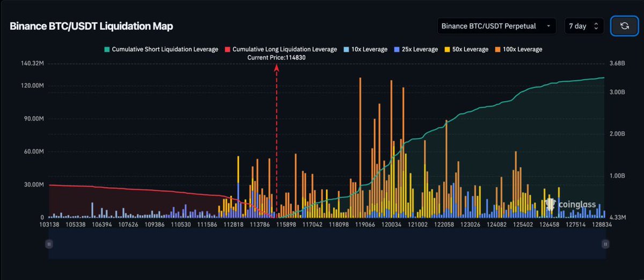Click the 3.68B right axis value
644x280 pixels.
click(618, 63)
